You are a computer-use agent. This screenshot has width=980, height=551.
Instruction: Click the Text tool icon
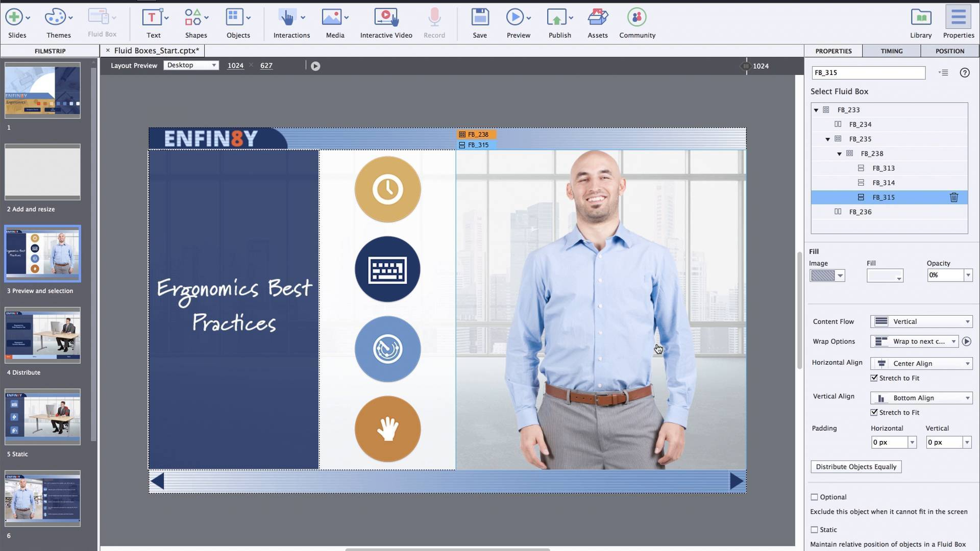[x=152, y=17]
